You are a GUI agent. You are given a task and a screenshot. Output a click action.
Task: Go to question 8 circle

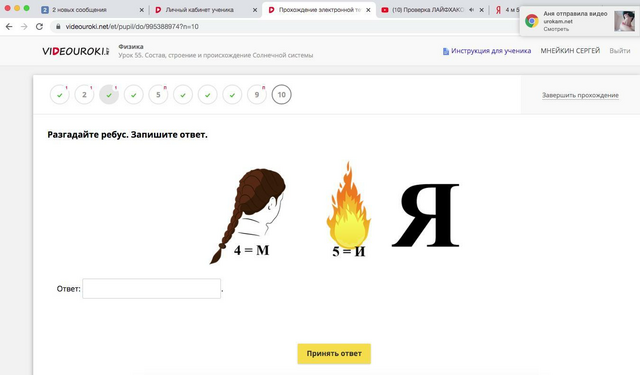pyautogui.click(x=232, y=95)
